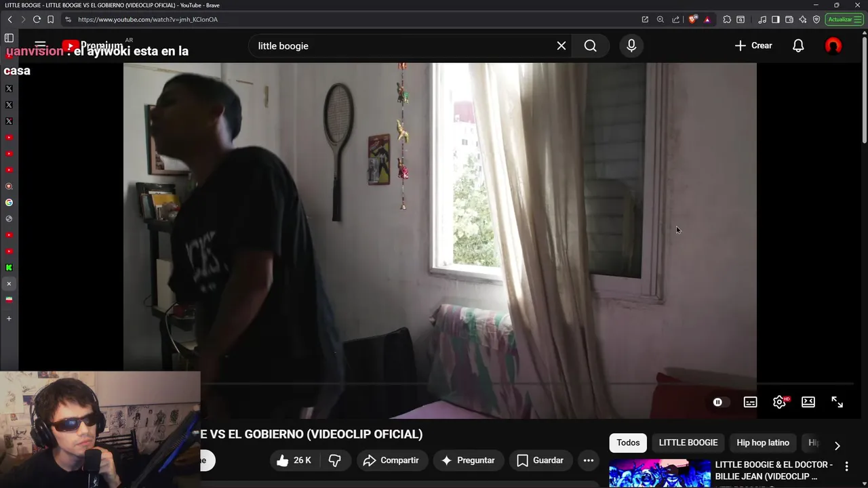868x488 pixels.
Task: Clear the search text with X
Action: (561, 46)
